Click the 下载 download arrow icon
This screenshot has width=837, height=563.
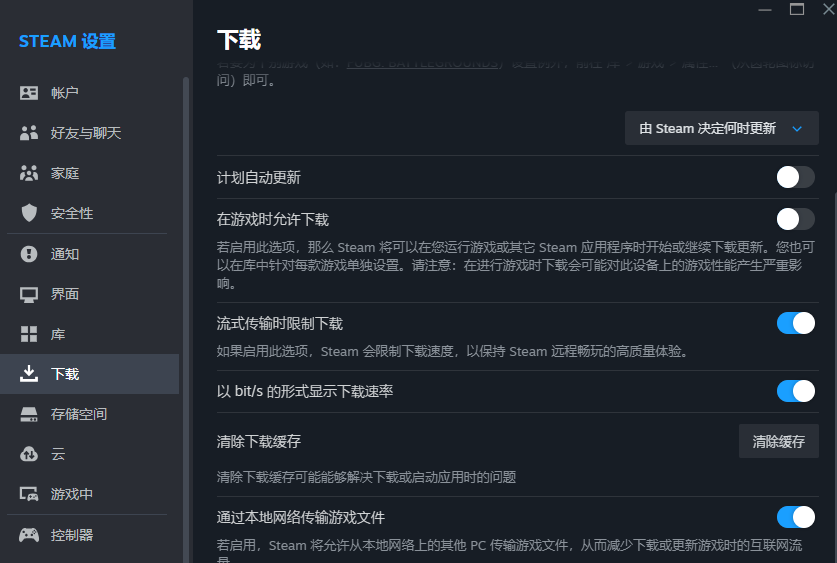(x=29, y=374)
